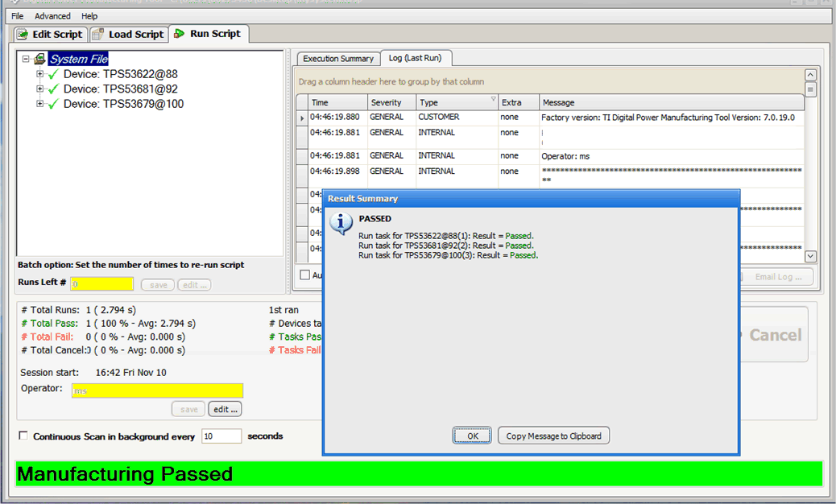Click Copy Message to Clipboard button
This screenshot has width=836, height=504.
(553, 436)
